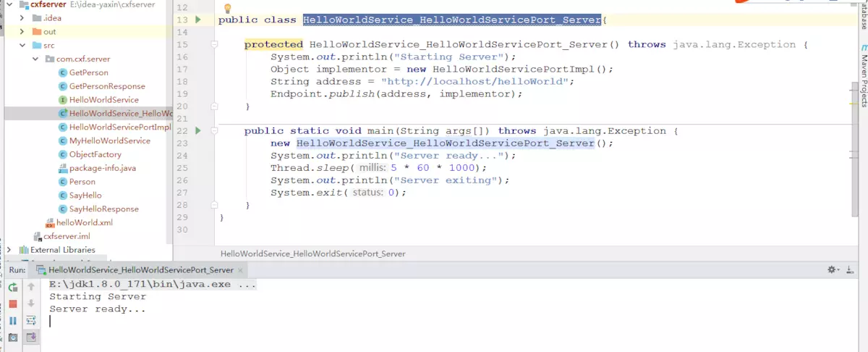Screen dimensions: 868x352
Task: Fold the constructor block at line 15
Action: [214, 45]
